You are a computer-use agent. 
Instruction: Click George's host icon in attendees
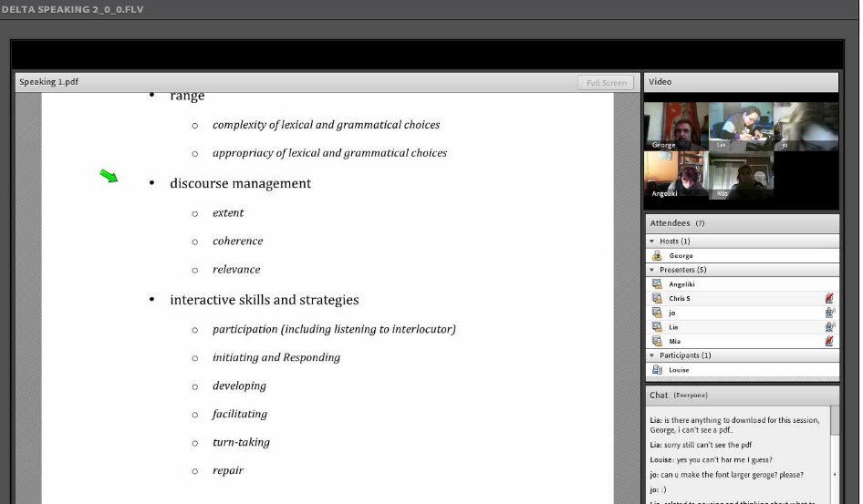(x=658, y=256)
